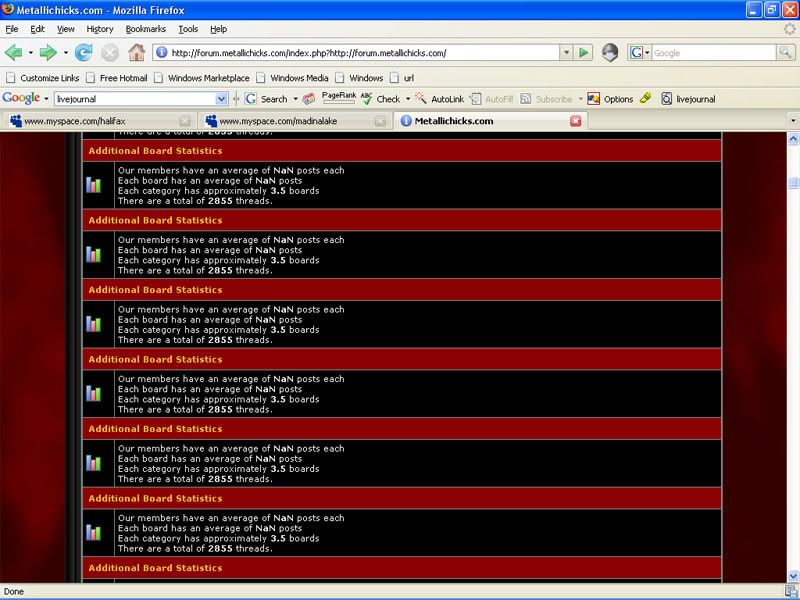The width and height of the screenshot is (800, 600).
Task: Expand the Forward button history dropdown arrow
Action: [x=66, y=53]
